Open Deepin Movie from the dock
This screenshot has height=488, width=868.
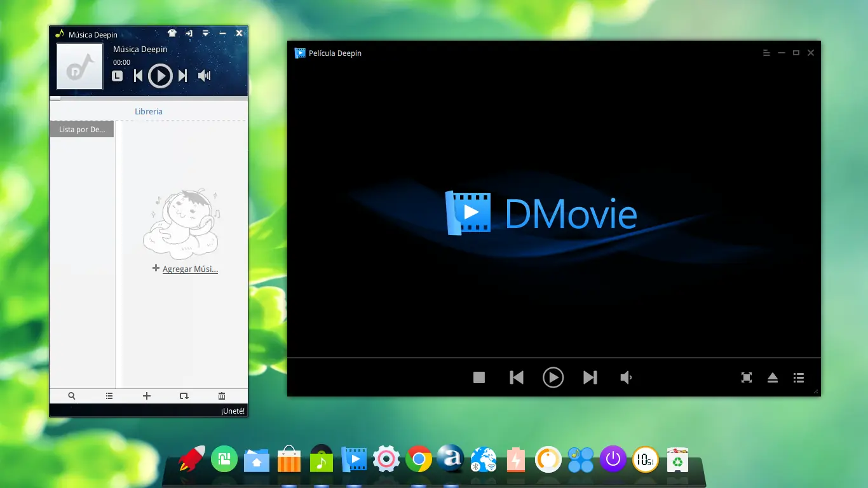354,459
